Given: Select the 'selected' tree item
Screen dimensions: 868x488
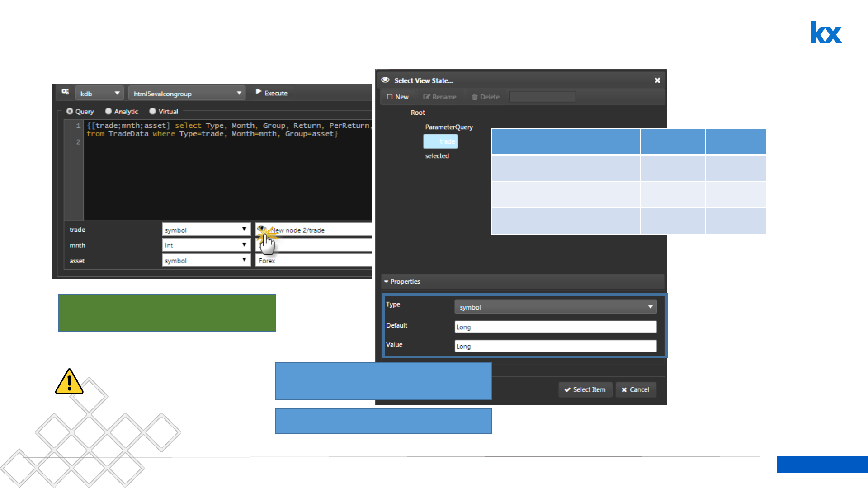Looking at the screenshot, I should pos(437,156).
